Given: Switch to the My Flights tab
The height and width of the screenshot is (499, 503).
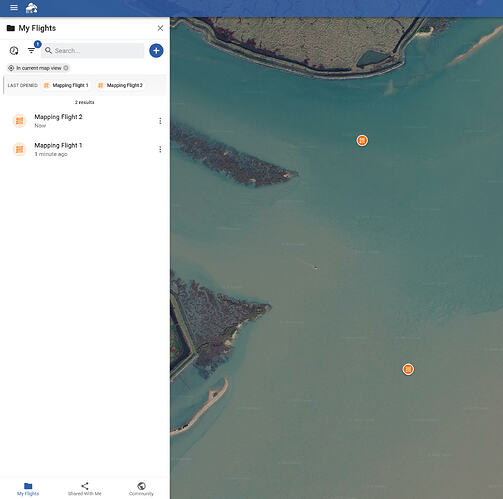Looking at the screenshot, I should pos(28,489).
